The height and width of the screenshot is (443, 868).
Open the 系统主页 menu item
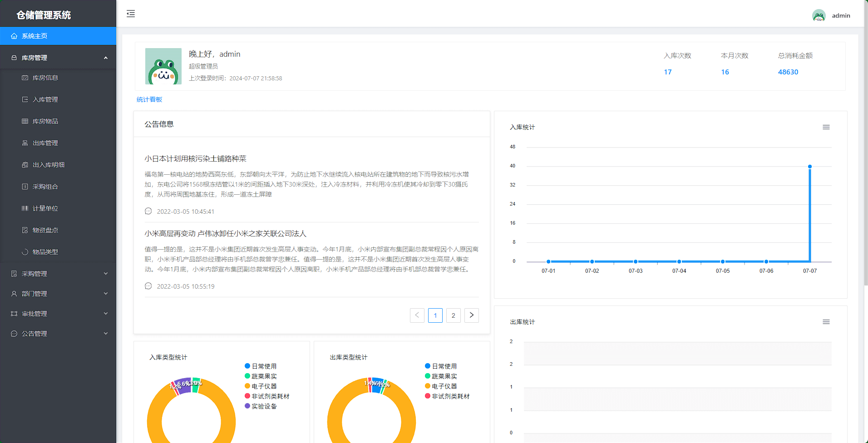coord(58,36)
